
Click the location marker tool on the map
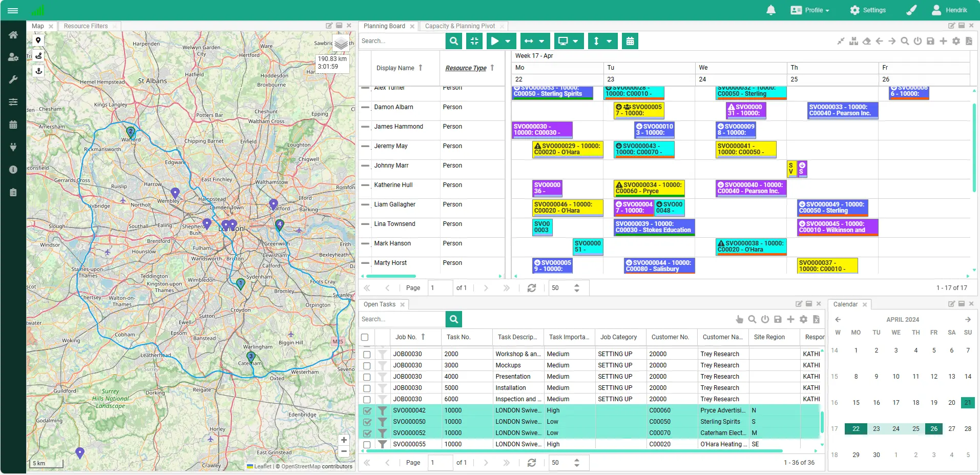point(38,39)
